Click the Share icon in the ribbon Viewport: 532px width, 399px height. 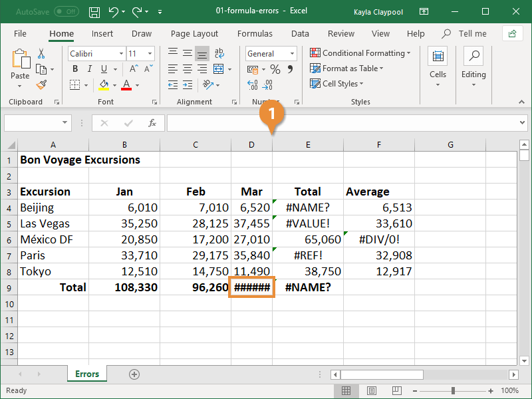tap(512, 33)
